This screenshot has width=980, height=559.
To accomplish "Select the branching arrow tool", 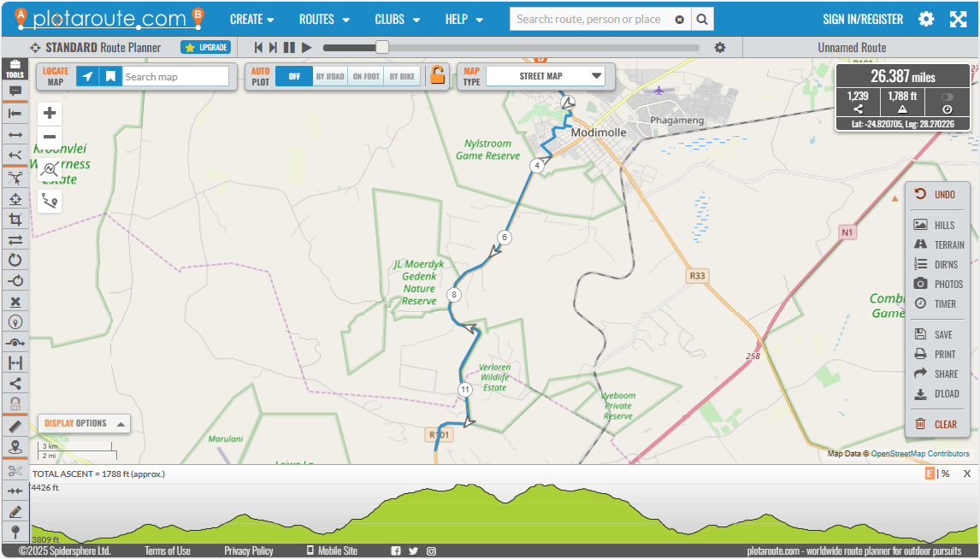I will 15,155.
